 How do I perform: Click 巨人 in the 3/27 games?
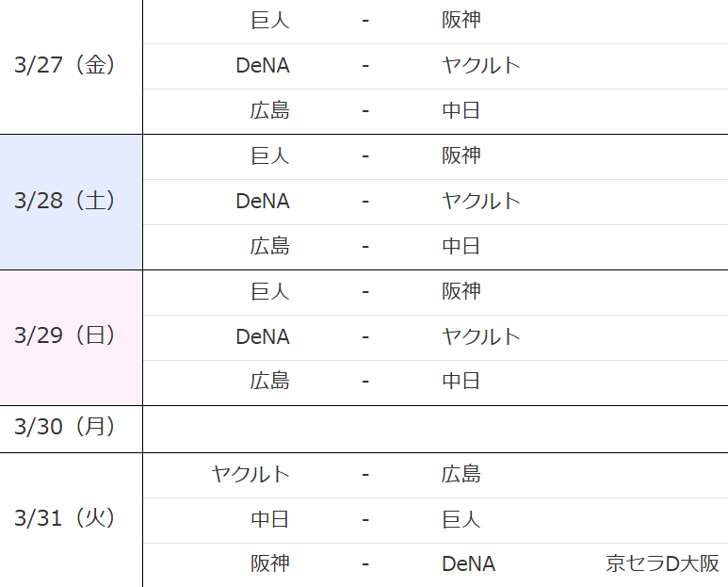click(269, 20)
